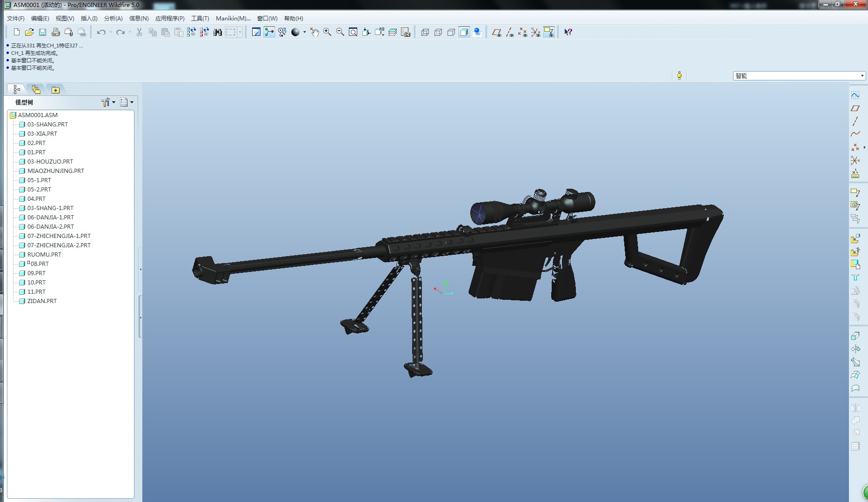Click the Screen Capture toolbar icon

[406, 33]
